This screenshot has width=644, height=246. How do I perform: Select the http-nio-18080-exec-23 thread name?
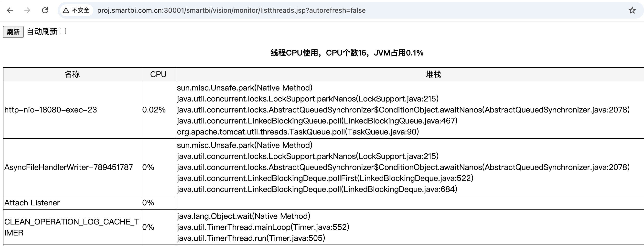pos(51,110)
